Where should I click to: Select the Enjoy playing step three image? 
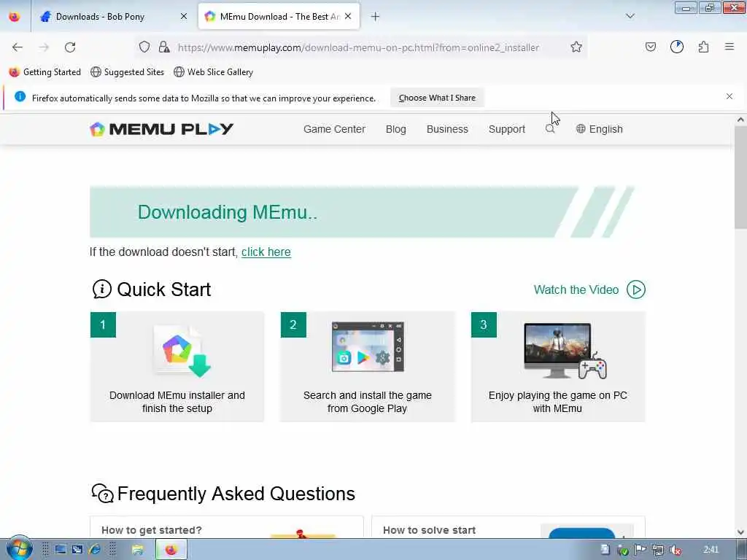[565, 351]
